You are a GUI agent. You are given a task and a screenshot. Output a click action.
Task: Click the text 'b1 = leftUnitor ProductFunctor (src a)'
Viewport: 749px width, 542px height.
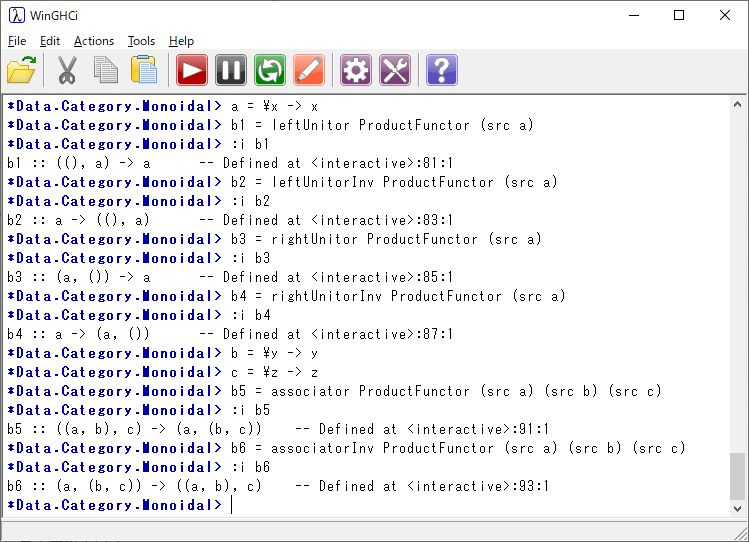pos(382,125)
